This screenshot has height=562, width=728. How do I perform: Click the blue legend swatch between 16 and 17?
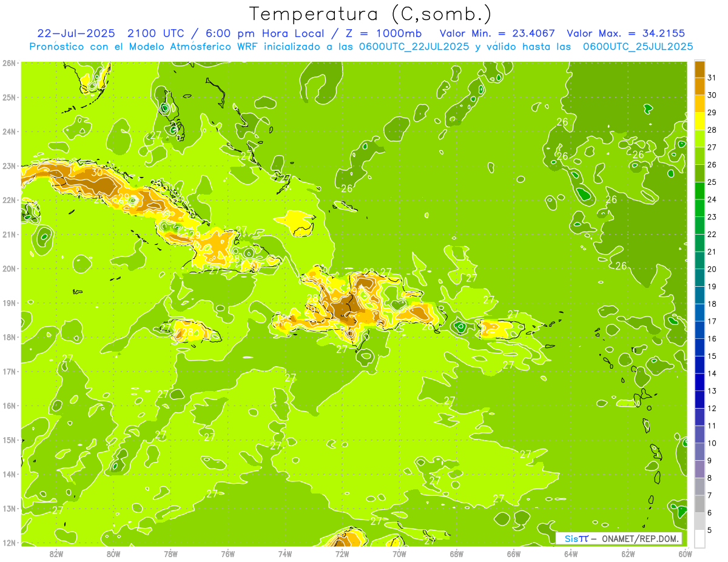coord(700,330)
